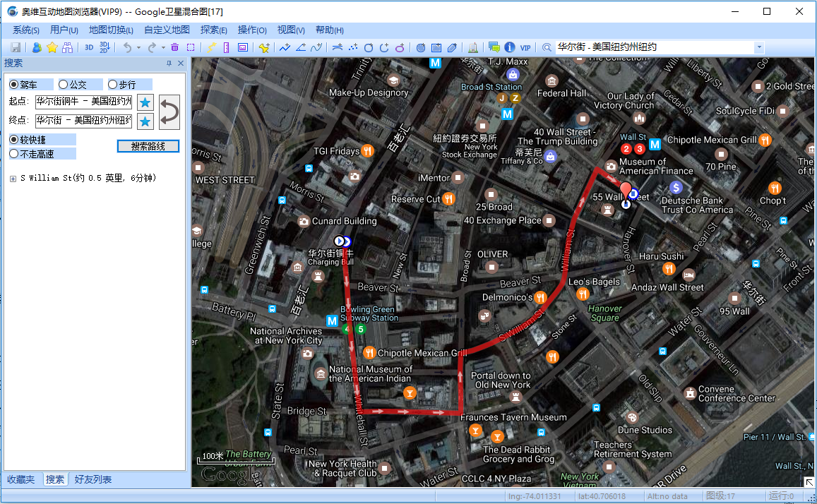Click the binoculars search toolbar icon

click(67, 47)
